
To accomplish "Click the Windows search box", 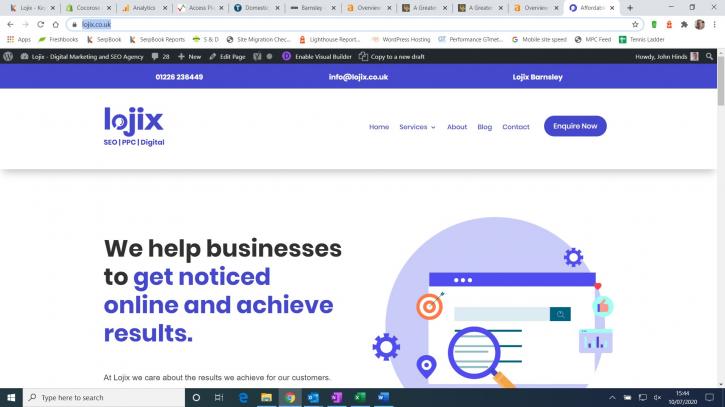I will point(104,398).
